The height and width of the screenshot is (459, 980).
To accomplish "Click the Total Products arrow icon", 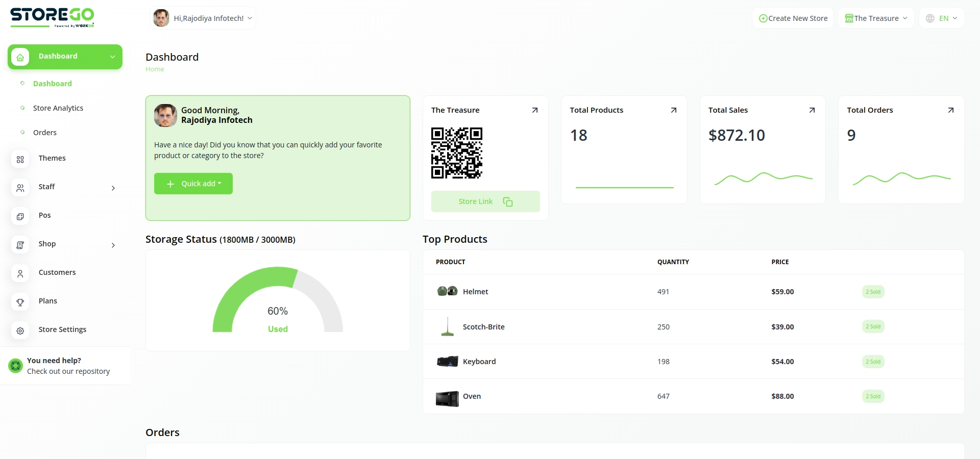I will pyautogui.click(x=673, y=110).
